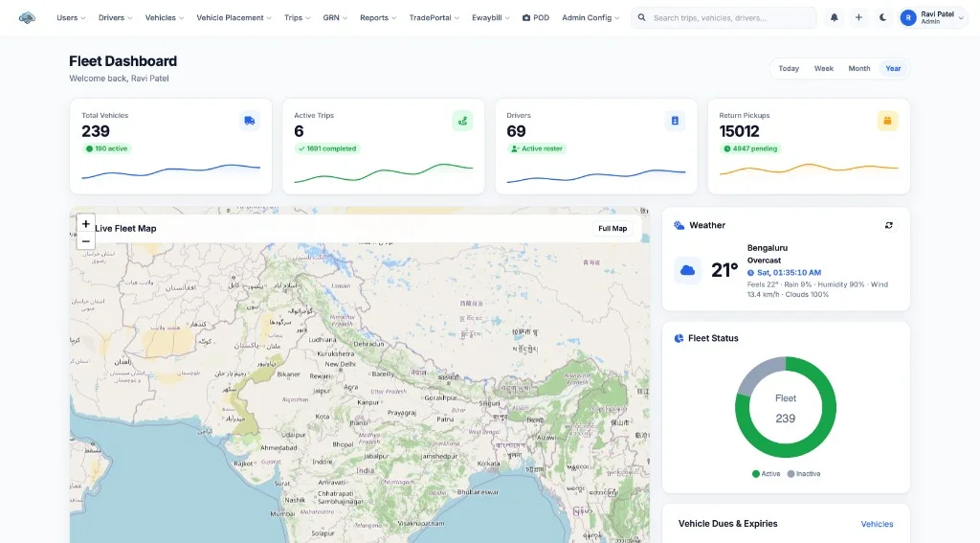Image resolution: width=980 pixels, height=543 pixels.
Task: Click the Active Trips route icon
Action: (x=462, y=121)
